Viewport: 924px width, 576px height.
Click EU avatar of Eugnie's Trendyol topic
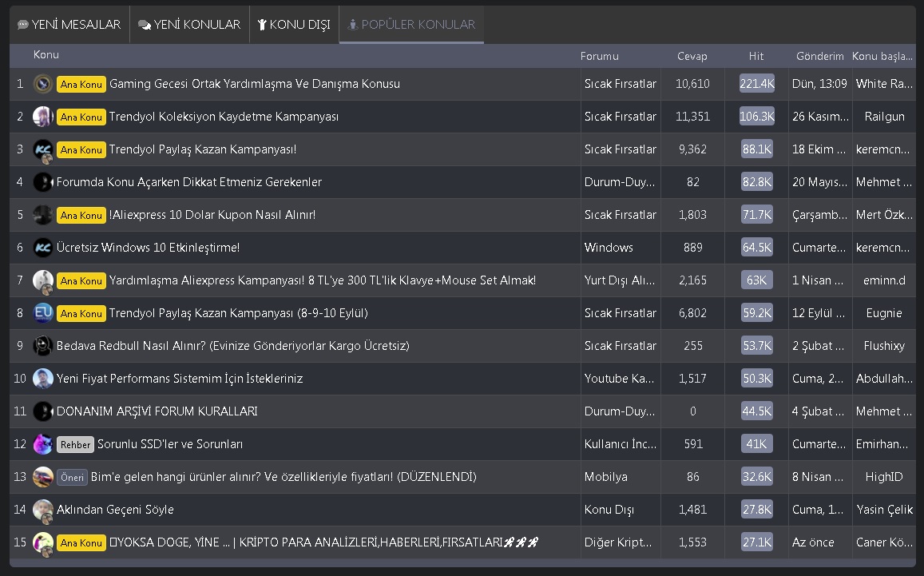[43, 313]
